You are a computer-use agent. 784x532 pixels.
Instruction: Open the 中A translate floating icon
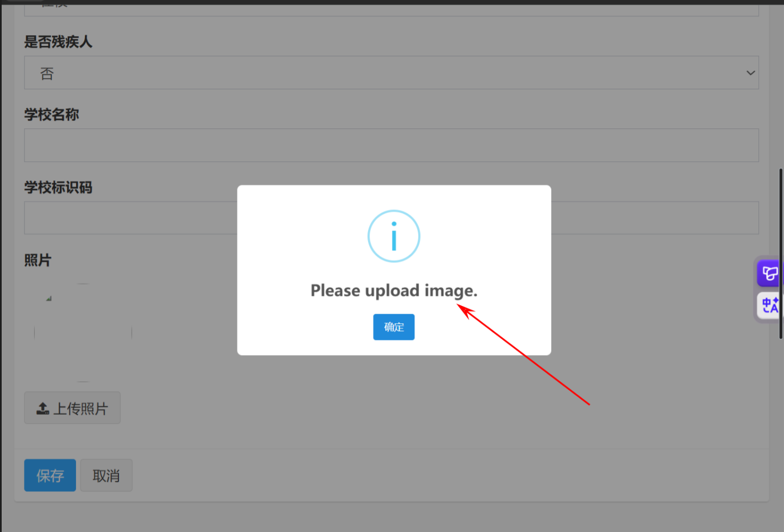point(769,305)
